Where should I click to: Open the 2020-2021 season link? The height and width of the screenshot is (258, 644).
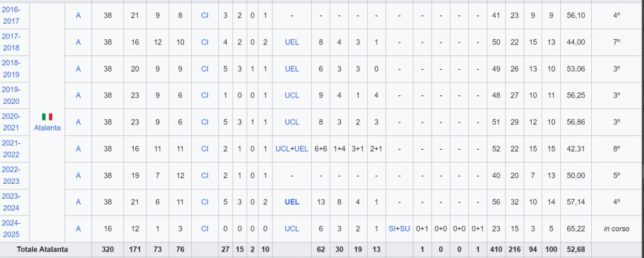coord(10,122)
